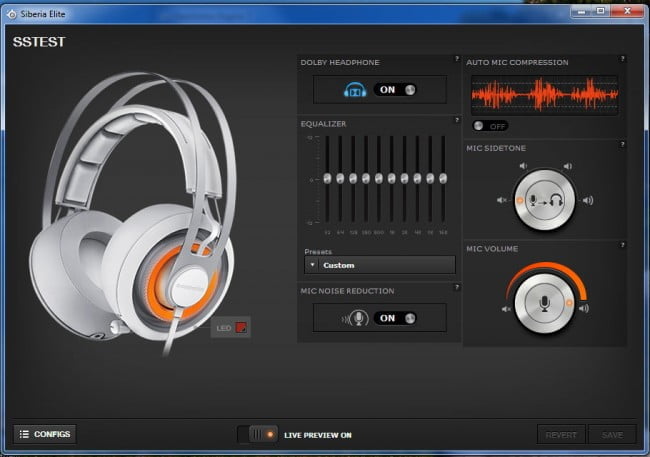Click the AUTO MIC COMPRESSION heading
Image resolution: width=650 pixels, height=457 pixels.
point(517,63)
